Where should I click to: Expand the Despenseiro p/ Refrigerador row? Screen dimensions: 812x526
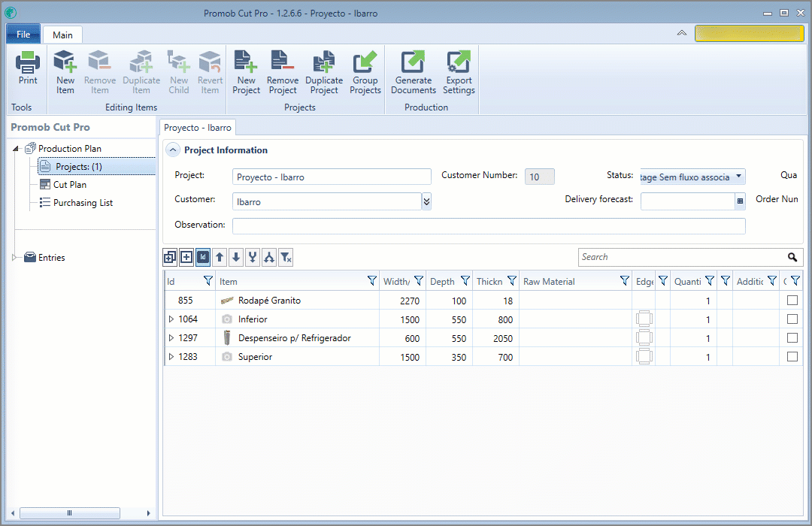(171, 338)
